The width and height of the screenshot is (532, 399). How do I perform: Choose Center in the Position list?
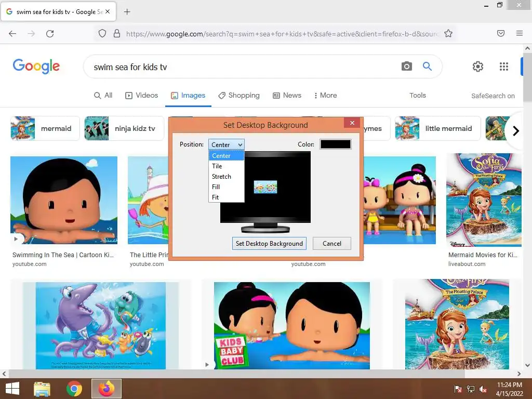tap(227, 156)
